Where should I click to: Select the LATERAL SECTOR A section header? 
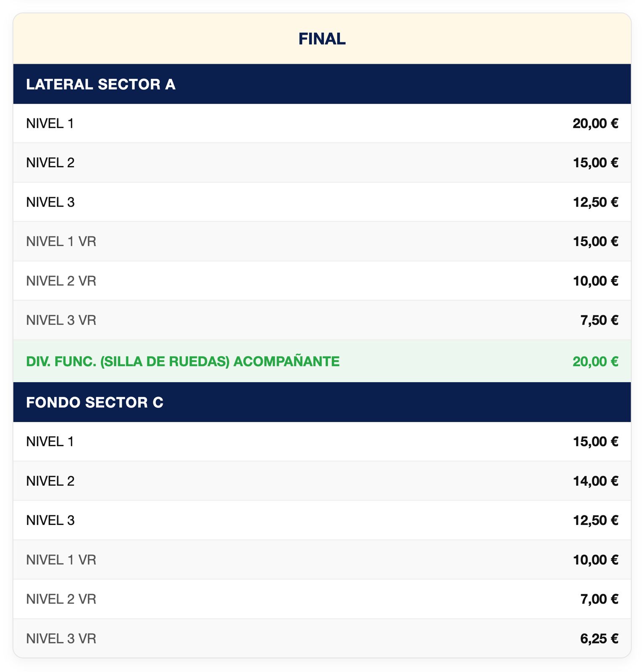pos(322,84)
